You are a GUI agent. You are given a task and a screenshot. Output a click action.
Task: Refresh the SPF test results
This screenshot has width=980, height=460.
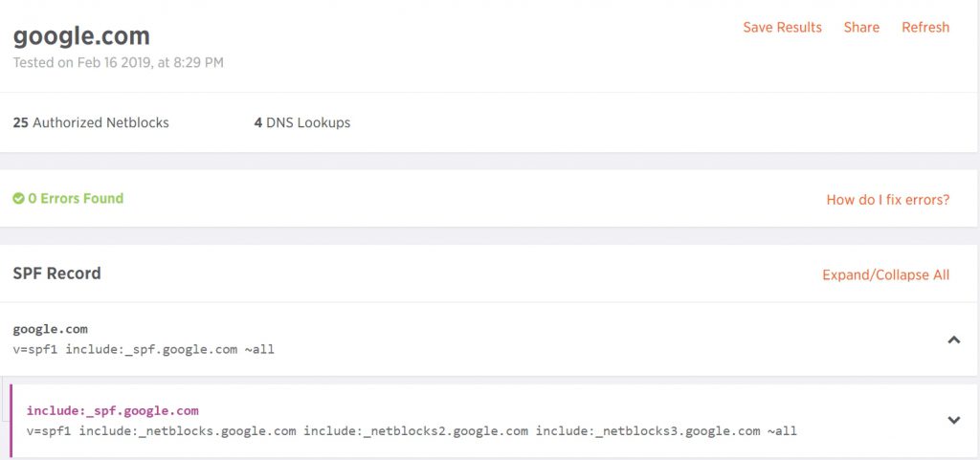(925, 28)
